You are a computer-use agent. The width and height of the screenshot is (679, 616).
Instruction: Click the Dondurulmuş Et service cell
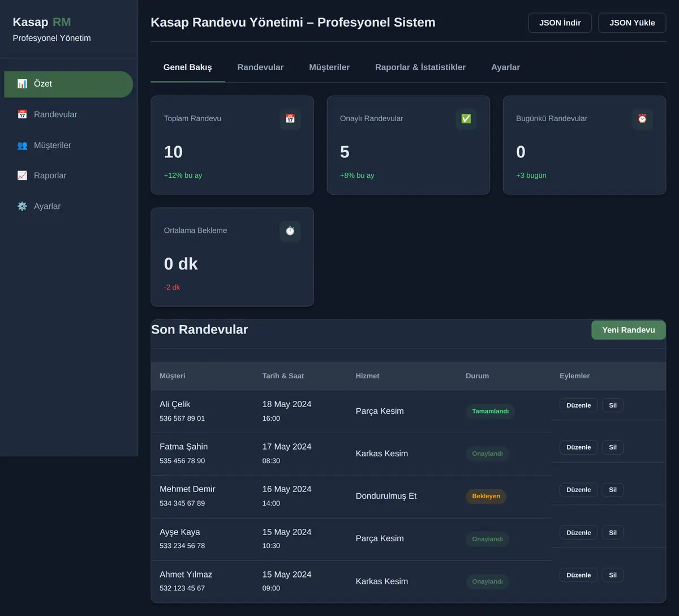[386, 496]
